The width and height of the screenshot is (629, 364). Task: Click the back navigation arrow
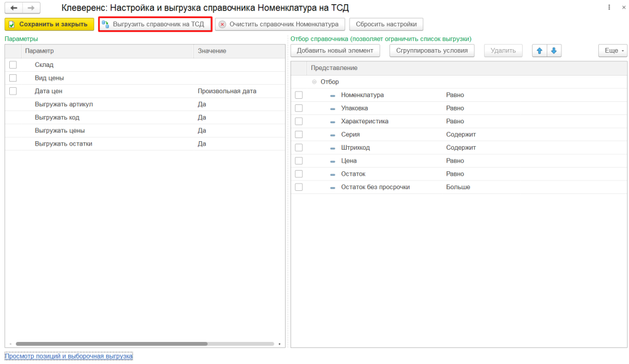(14, 8)
